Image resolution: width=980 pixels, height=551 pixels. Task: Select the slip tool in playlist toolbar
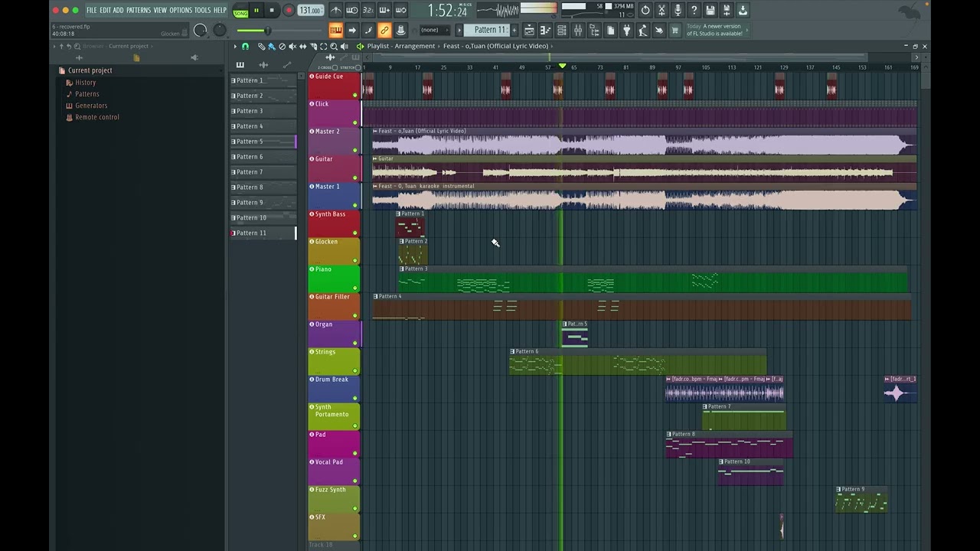[x=303, y=46]
